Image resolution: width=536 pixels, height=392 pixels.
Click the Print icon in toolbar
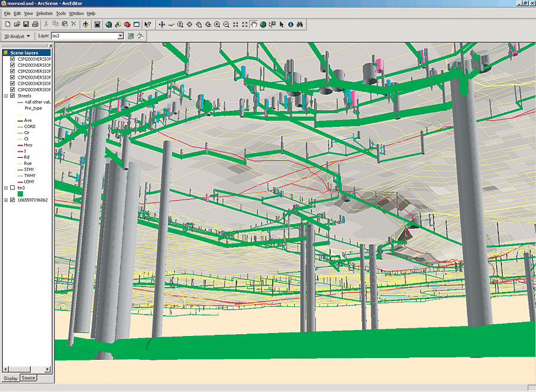[35, 24]
